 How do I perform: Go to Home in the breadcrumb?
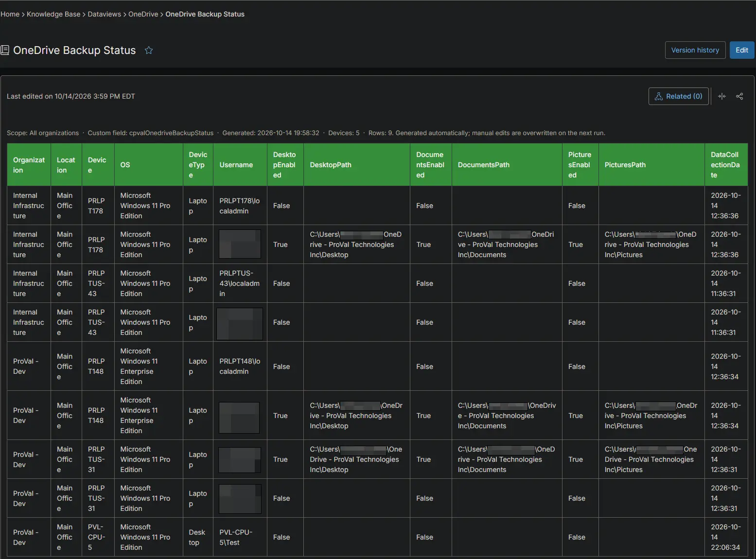coord(10,14)
